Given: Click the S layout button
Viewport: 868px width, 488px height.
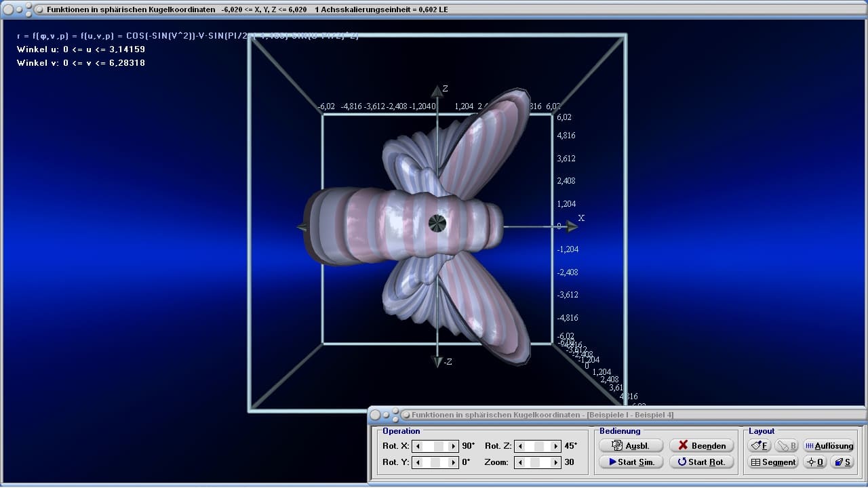Looking at the screenshot, I should click(842, 462).
